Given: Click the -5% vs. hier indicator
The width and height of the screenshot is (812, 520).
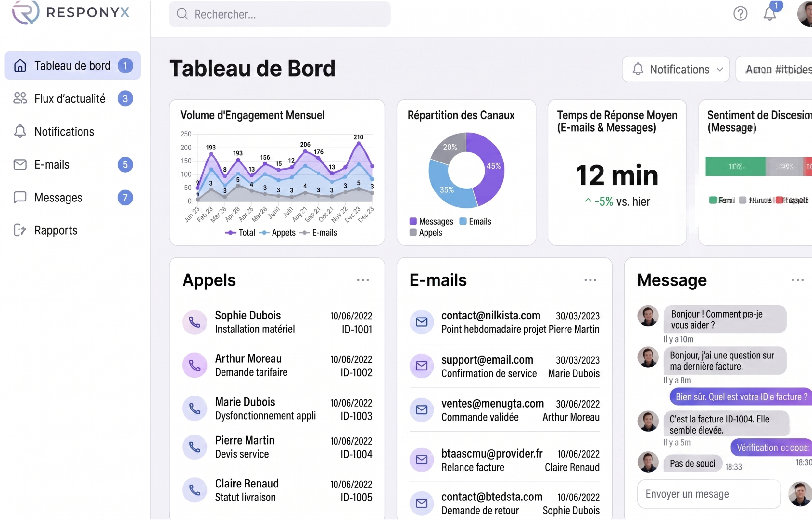Looking at the screenshot, I should tap(617, 201).
